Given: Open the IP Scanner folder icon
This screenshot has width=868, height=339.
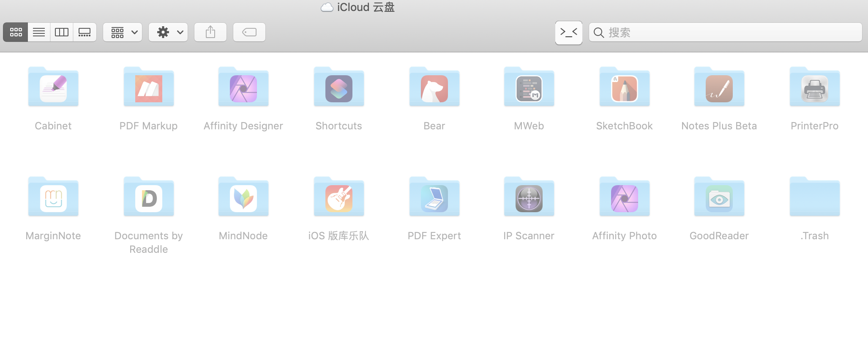Looking at the screenshot, I should tap(529, 197).
